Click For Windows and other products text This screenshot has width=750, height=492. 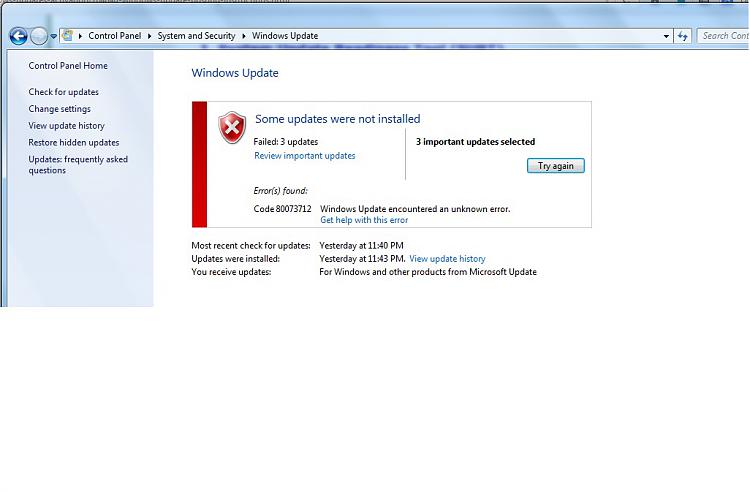[x=428, y=272]
